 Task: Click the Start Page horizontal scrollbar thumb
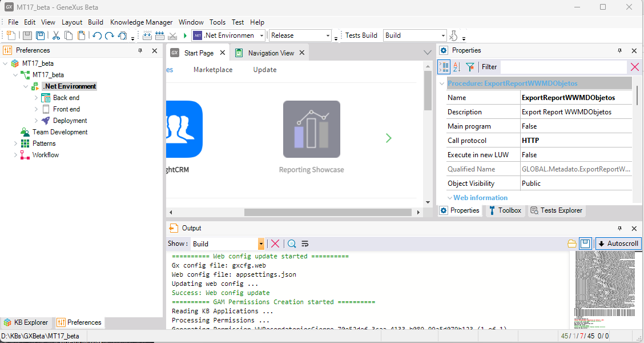point(328,212)
